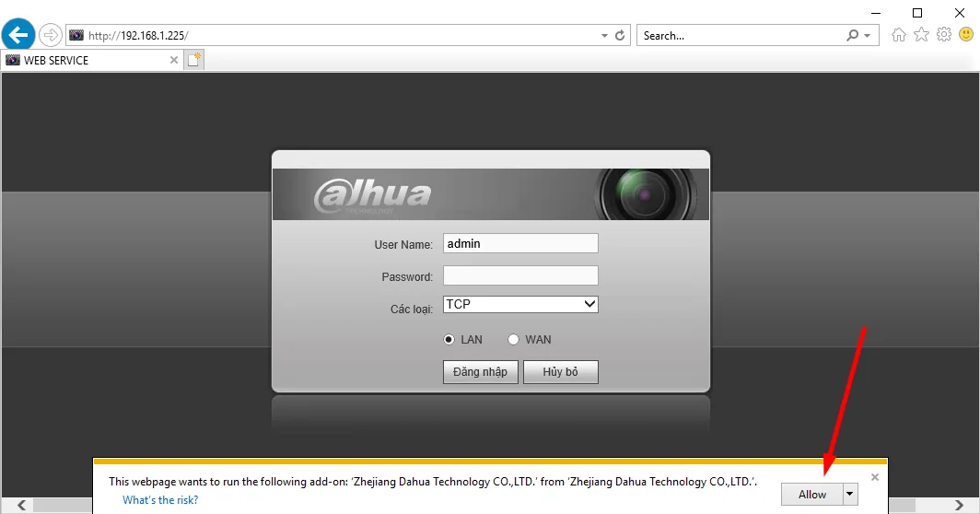
Task: Select the WAN radio button
Action: click(x=513, y=340)
